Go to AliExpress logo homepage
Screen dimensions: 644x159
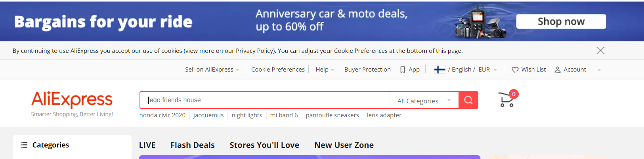[x=72, y=99]
